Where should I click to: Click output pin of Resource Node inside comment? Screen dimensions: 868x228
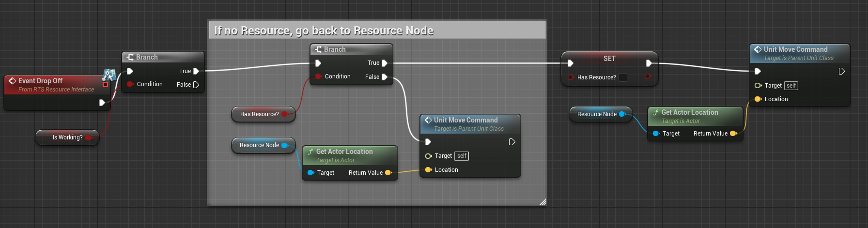[x=285, y=145]
